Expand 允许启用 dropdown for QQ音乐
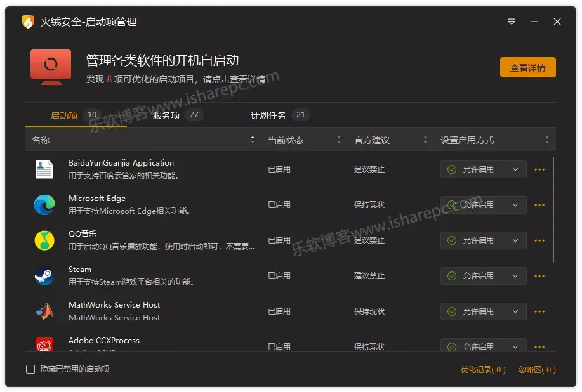Viewport: 582px width, 392px height. tap(483, 240)
